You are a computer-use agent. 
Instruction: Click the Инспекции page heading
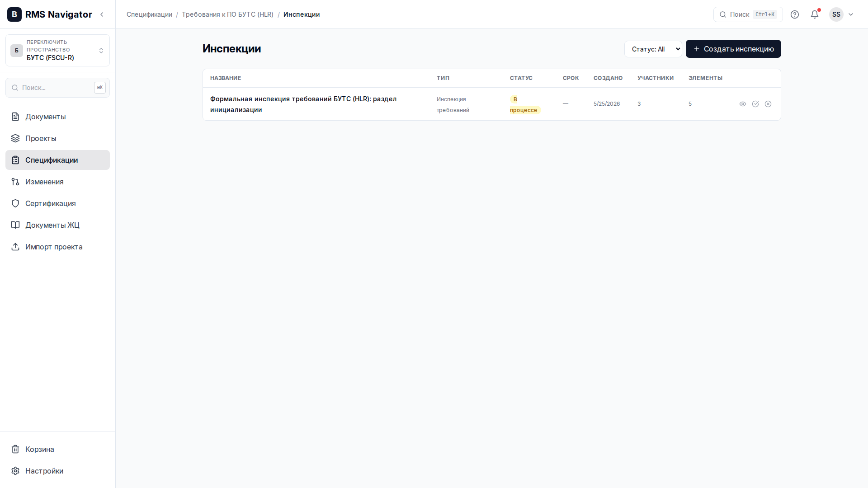pos(231,49)
